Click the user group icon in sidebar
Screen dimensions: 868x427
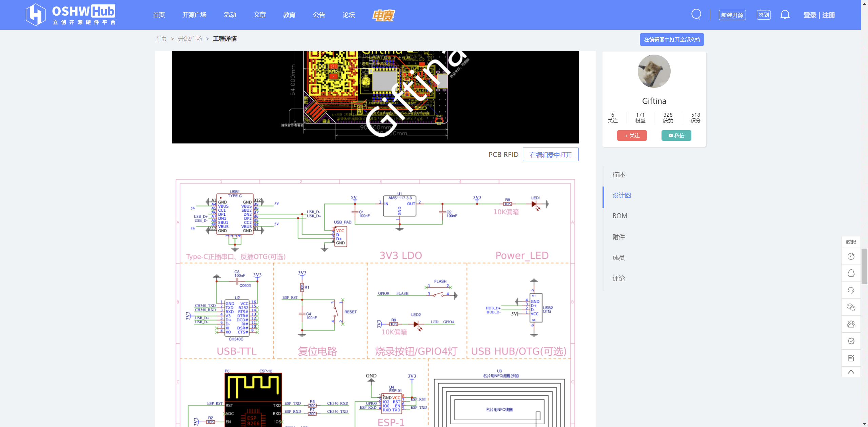[851, 324]
